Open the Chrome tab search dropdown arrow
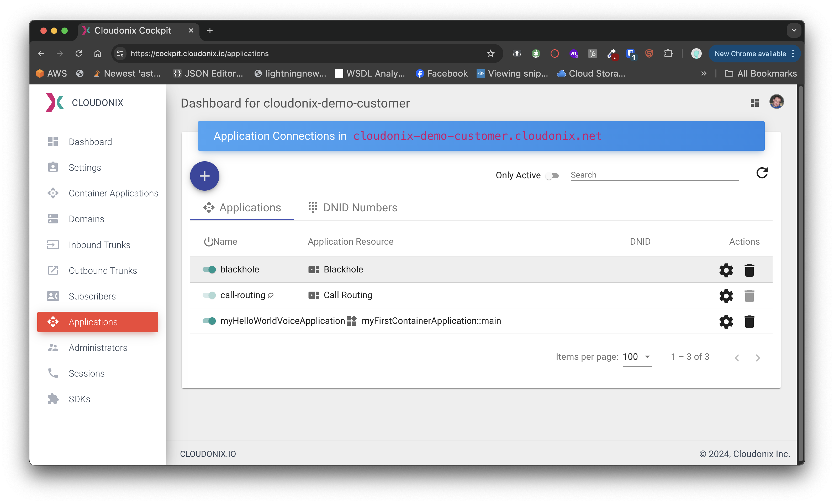This screenshot has height=504, width=834. tap(794, 30)
